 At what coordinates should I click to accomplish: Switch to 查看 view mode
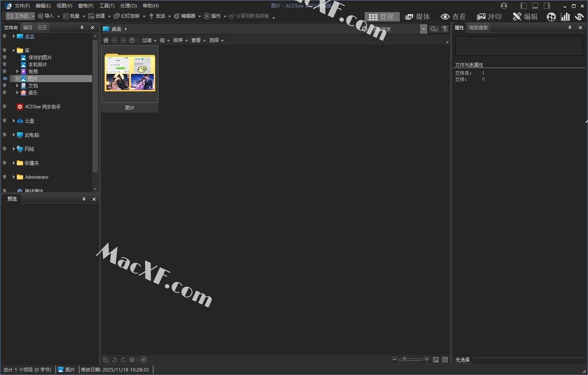453,17
